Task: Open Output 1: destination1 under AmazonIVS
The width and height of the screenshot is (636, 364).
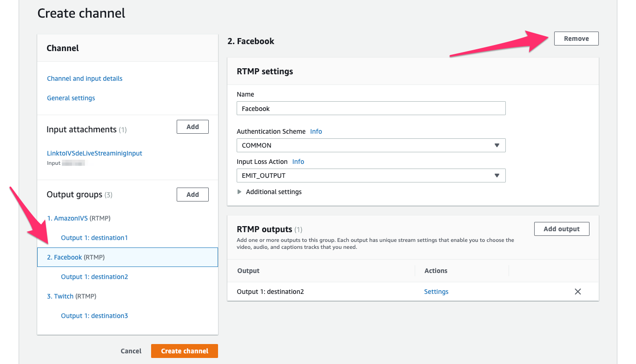Action: click(x=94, y=237)
